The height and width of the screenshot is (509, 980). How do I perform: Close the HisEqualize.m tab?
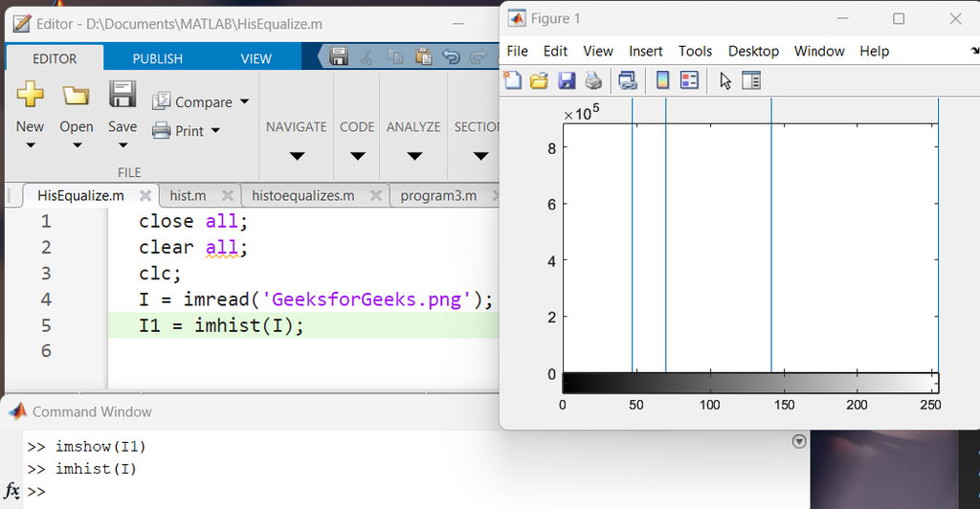pos(145,195)
